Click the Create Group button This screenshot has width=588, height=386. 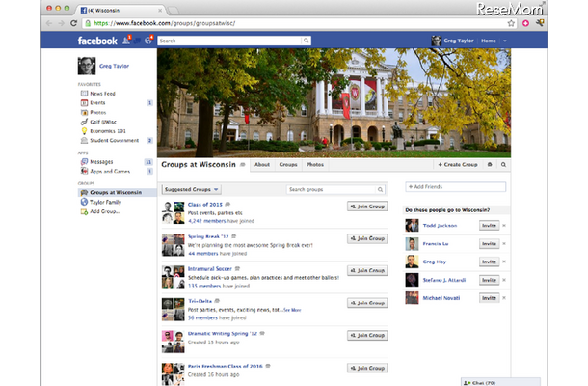coord(458,164)
